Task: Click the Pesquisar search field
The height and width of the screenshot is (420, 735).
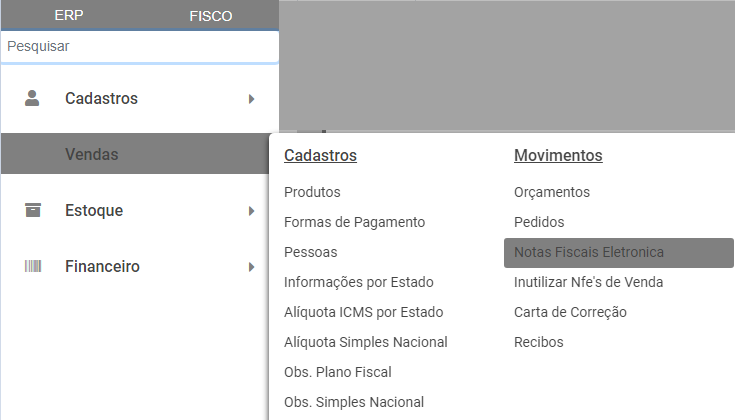Action: click(139, 46)
